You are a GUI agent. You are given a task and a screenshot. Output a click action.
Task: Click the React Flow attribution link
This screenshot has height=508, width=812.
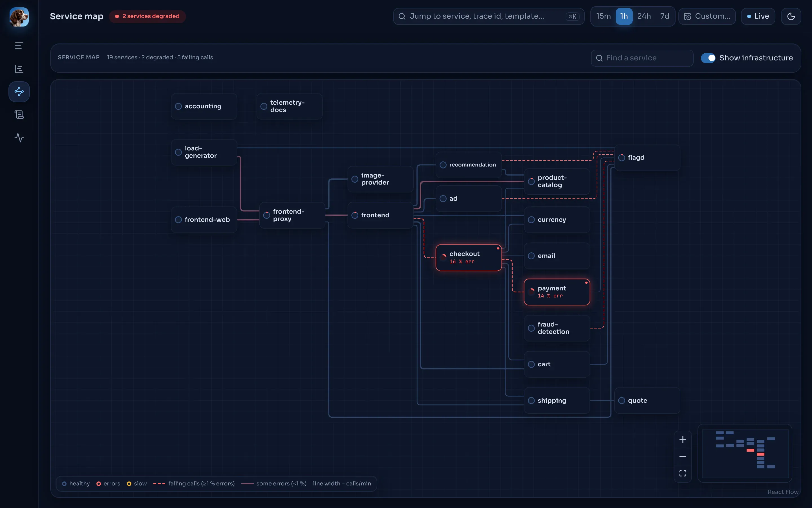pos(783,492)
